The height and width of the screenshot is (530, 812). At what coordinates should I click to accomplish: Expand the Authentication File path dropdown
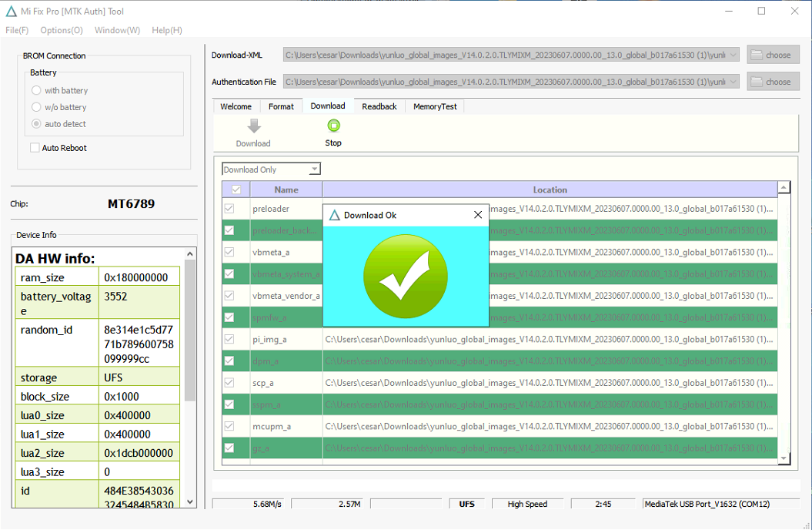click(x=733, y=82)
